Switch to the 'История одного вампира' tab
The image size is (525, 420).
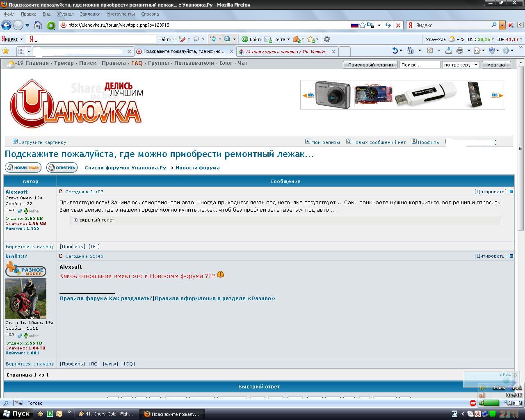pos(287,51)
